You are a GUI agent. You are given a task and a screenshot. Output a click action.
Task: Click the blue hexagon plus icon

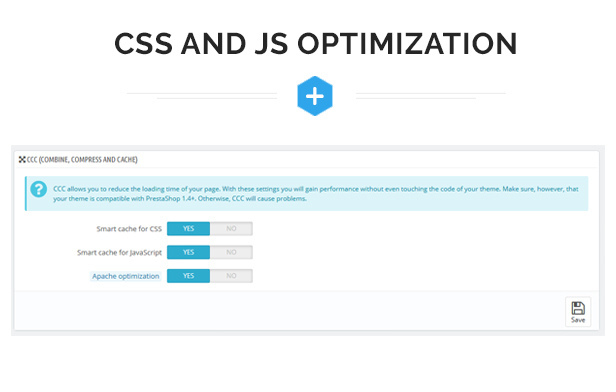coord(315,96)
